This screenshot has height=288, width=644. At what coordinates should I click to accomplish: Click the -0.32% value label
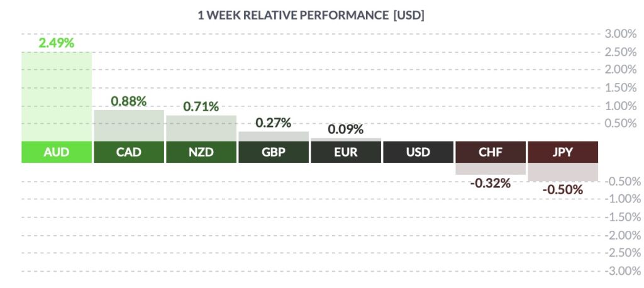coord(491,183)
